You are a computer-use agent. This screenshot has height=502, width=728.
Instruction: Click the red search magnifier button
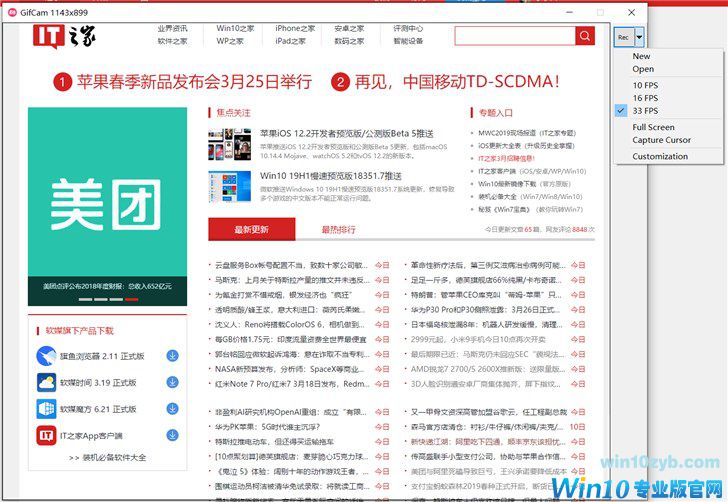[585, 36]
